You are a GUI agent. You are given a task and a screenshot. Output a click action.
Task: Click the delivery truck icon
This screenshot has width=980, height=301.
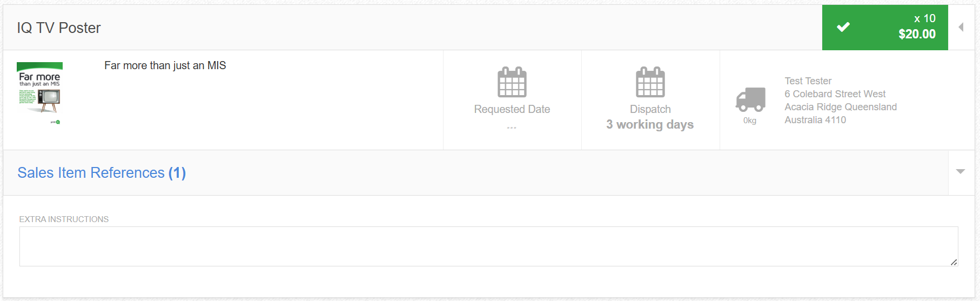tap(750, 99)
